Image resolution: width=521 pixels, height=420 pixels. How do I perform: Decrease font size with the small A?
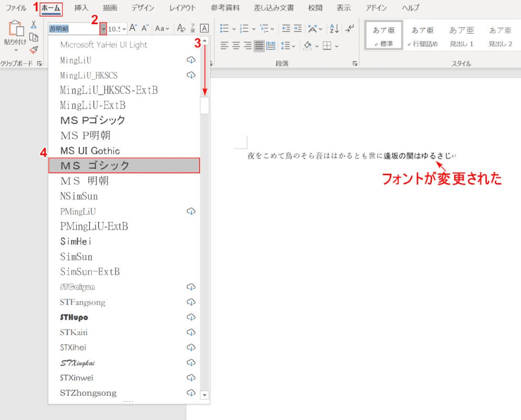click(x=145, y=28)
